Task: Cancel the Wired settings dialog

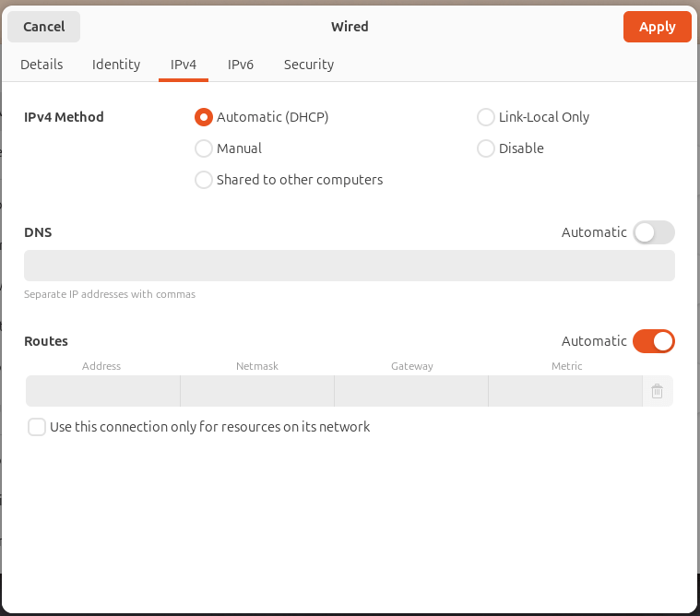Action: pyautogui.click(x=44, y=27)
